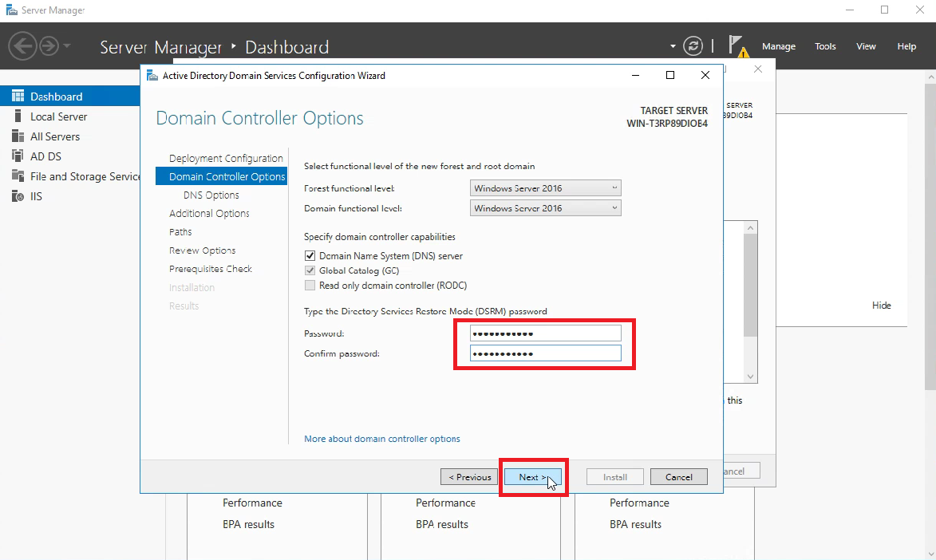Open the Manage menu

(x=779, y=46)
